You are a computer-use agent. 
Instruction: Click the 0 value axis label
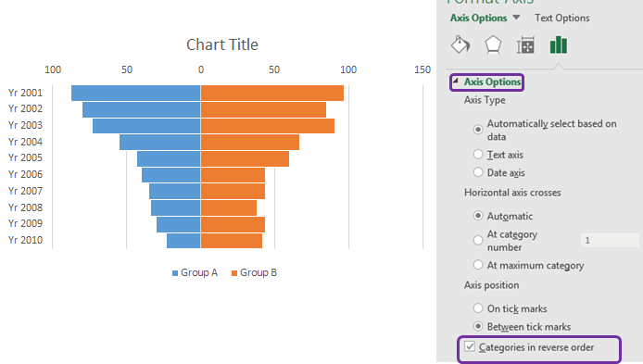200,69
